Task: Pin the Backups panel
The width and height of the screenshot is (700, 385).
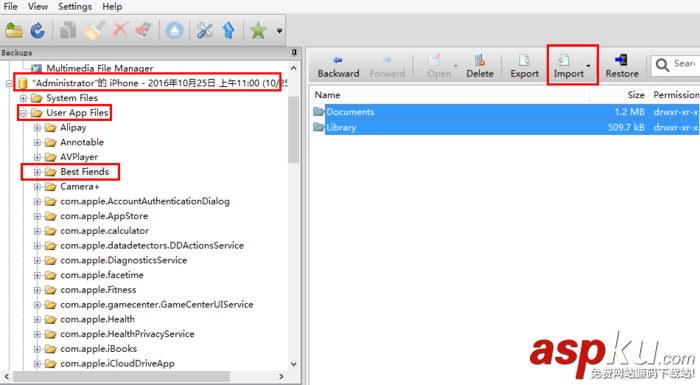Action: [294, 53]
